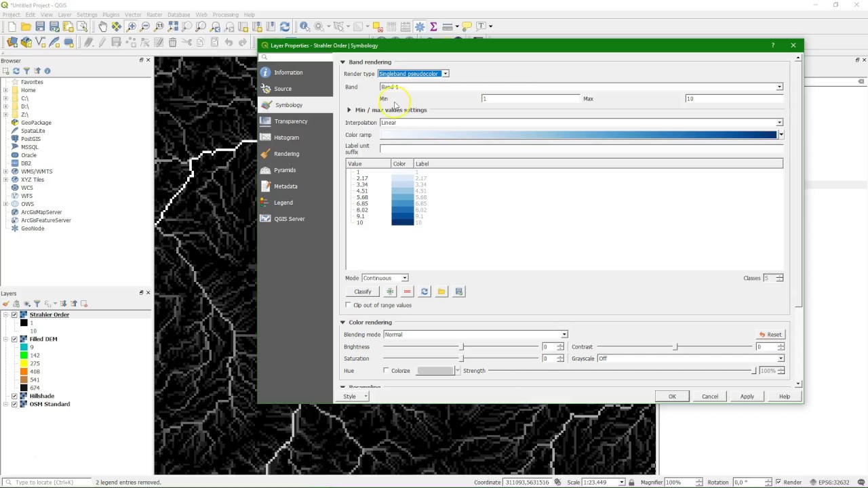Click the New Project toolbar icon
Image resolution: width=868 pixels, height=488 pixels.
click(x=12, y=26)
